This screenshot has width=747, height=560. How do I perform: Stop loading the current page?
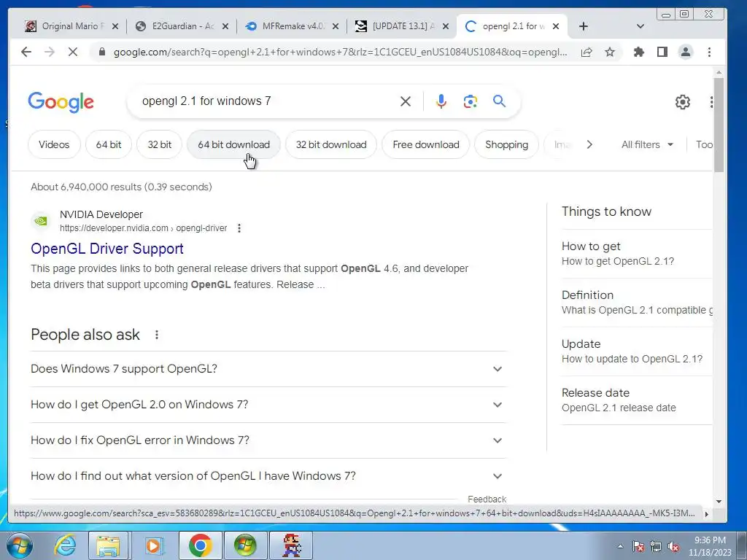[72, 52]
